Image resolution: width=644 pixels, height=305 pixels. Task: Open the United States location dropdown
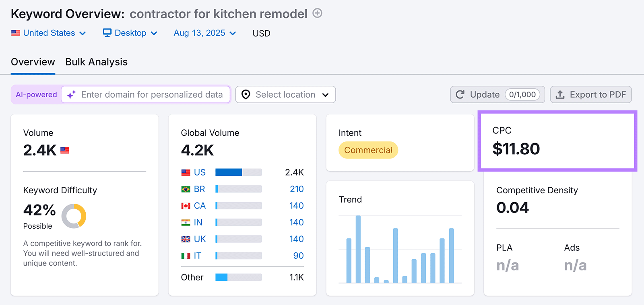(49, 33)
